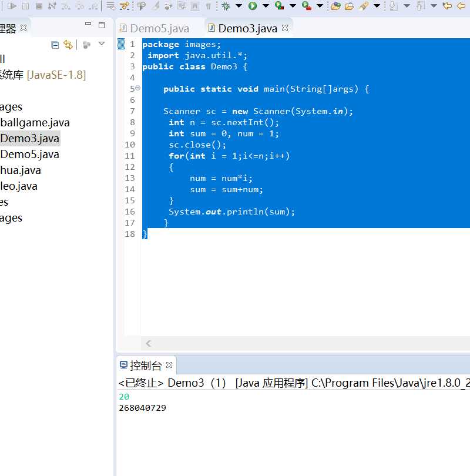Image resolution: width=470 pixels, height=476 pixels.
Task: Close the Demo3.java editor tab
Action: [x=284, y=28]
